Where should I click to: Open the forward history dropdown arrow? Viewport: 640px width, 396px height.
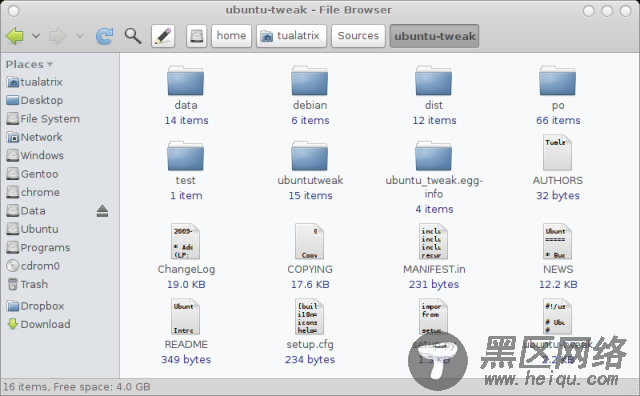coord(80,36)
